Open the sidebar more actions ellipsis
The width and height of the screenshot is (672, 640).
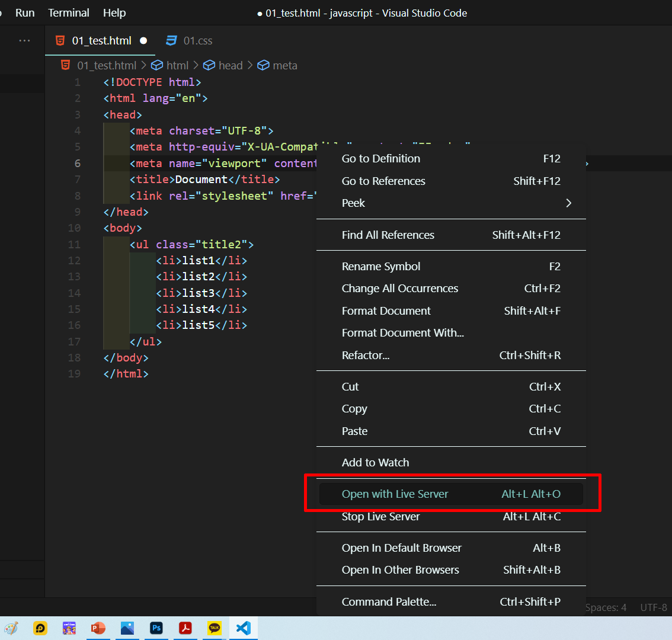(24, 41)
